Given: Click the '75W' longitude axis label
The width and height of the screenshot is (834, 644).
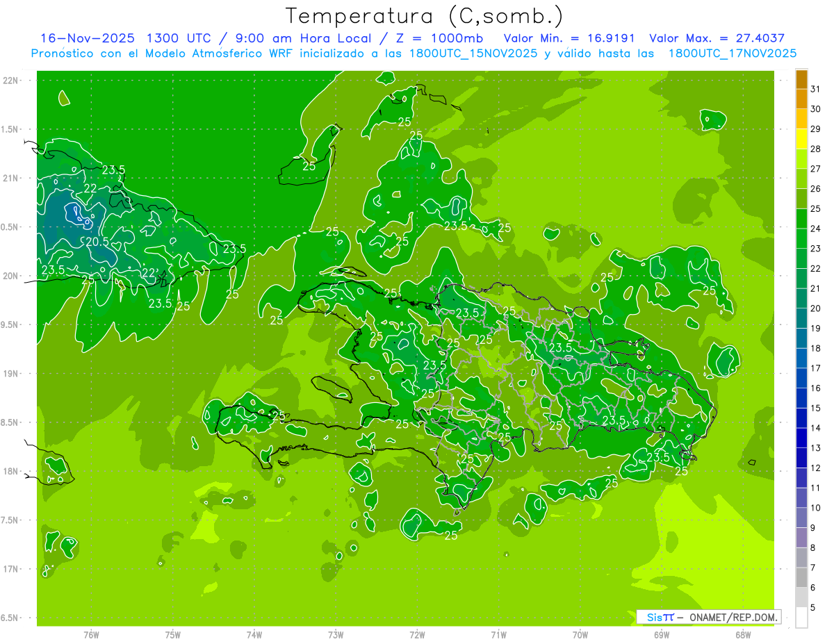Looking at the screenshot, I should pyautogui.click(x=173, y=635).
